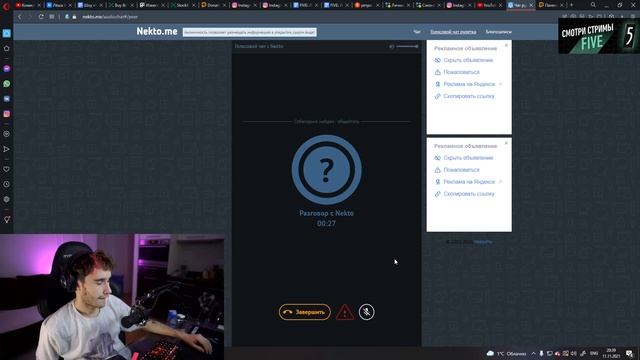Open the Opera menu logo icon
This screenshot has height=360, width=640.
6,6
